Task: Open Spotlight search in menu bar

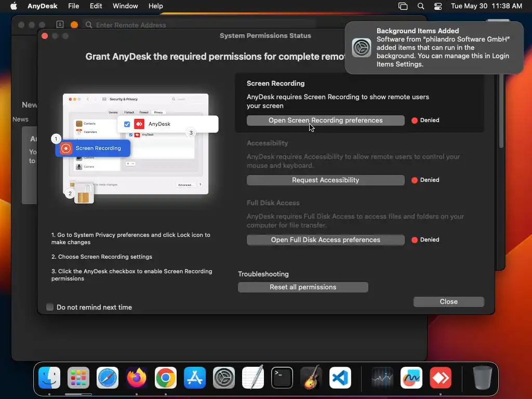Action: pyautogui.click(x=421, y=6)
